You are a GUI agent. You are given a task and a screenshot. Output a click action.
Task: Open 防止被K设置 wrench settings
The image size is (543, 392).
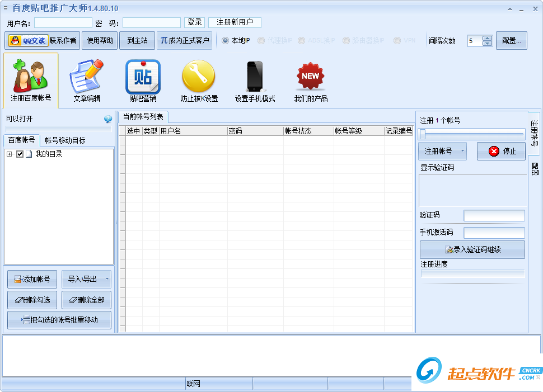[198, 78]
